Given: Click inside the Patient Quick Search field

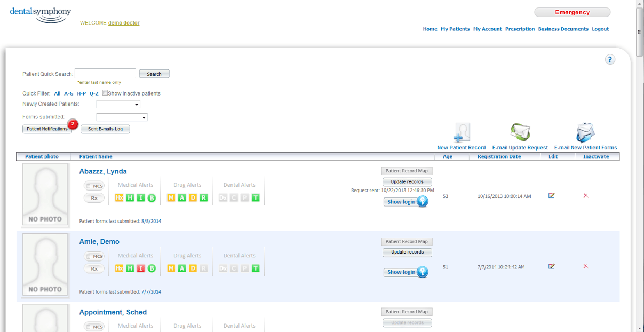Looking at the screenshot, I should 105,73.
